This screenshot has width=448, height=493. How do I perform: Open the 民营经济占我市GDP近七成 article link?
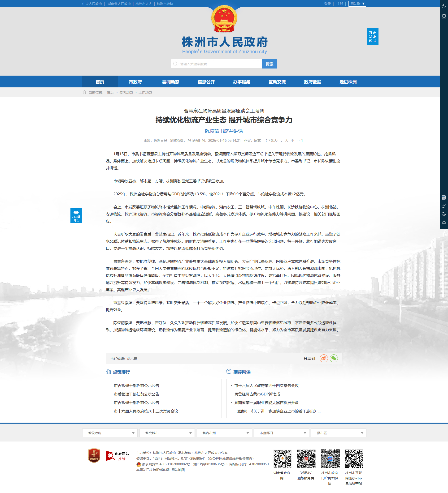pos(257,394)
